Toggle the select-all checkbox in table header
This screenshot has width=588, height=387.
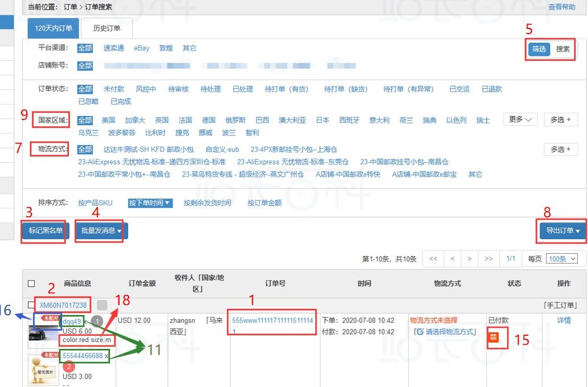31,283
